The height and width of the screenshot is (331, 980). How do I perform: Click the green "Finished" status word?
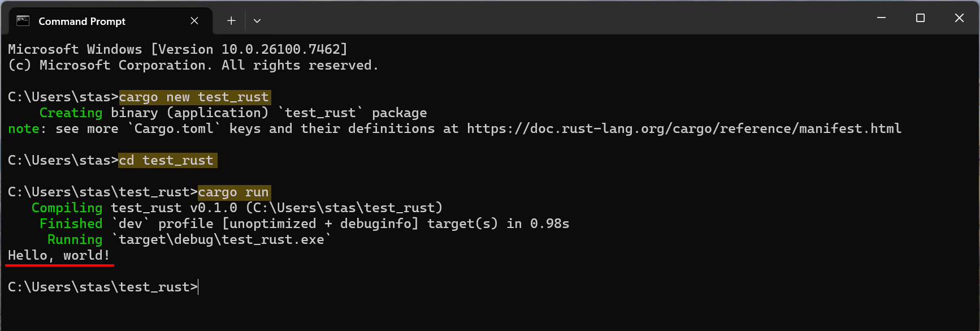(71, 224)
